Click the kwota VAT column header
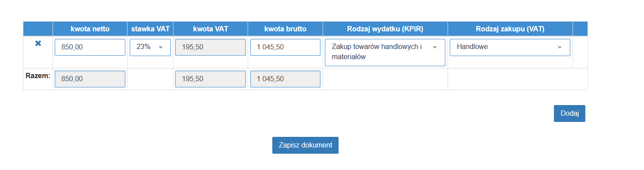This screenshot has width=644, height=170. tap(211, 29)
